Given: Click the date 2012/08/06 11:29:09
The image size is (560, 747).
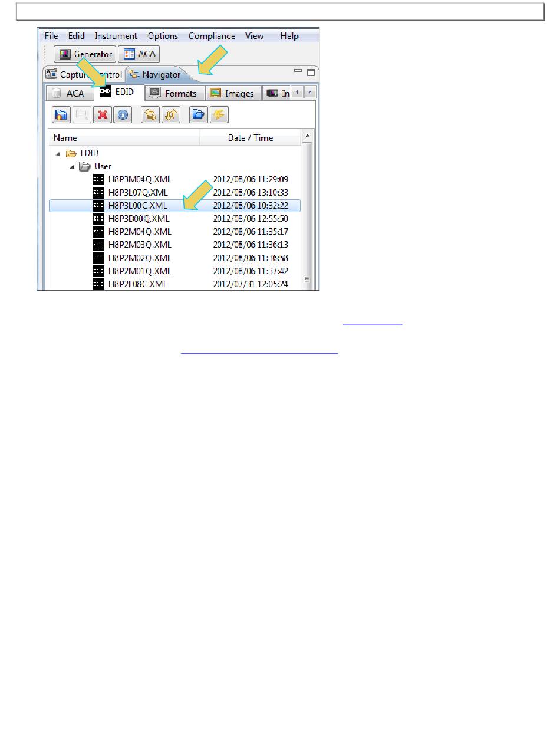Looking at the screenshot, I should (x=251, y=179).
